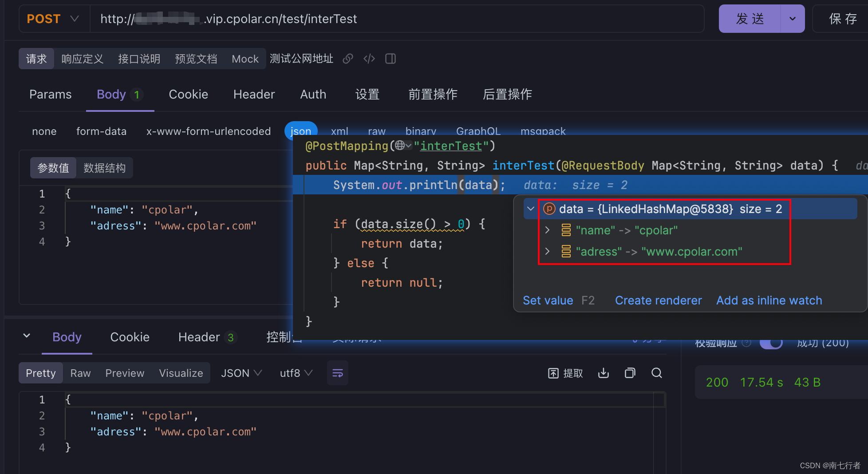Image resolution: width=868 pixels, height=474 pixels.
Task: Click the search response icon
Action: point(657,373)
